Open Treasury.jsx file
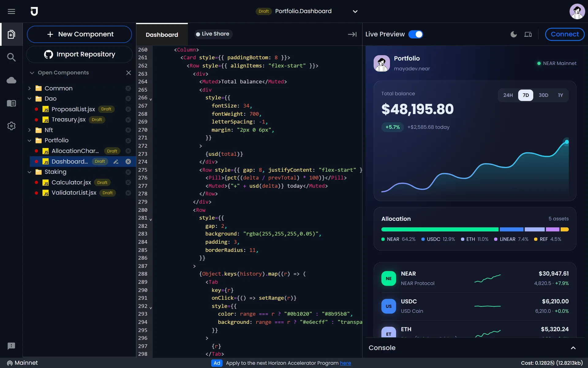Image resolution: width=588 pixels, height=368 pixels. (x=69, y=120)
